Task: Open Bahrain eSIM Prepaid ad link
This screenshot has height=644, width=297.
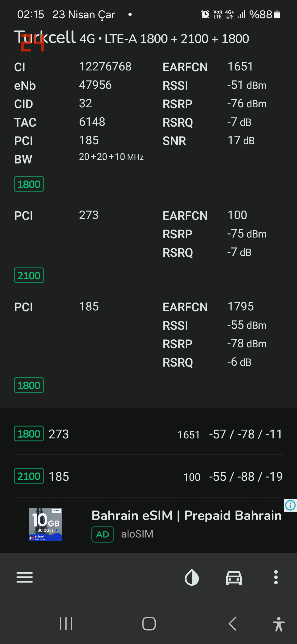Action: coord(186,515)
